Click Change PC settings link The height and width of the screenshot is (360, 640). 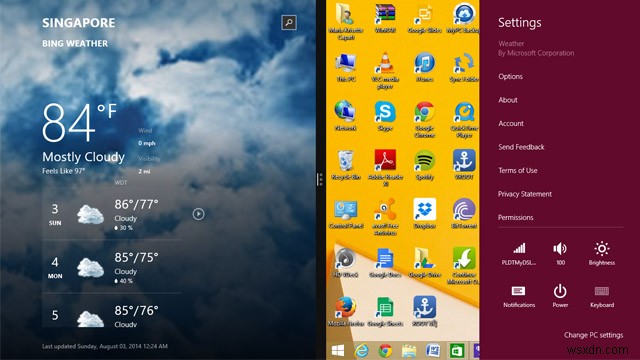pos(593,335)
